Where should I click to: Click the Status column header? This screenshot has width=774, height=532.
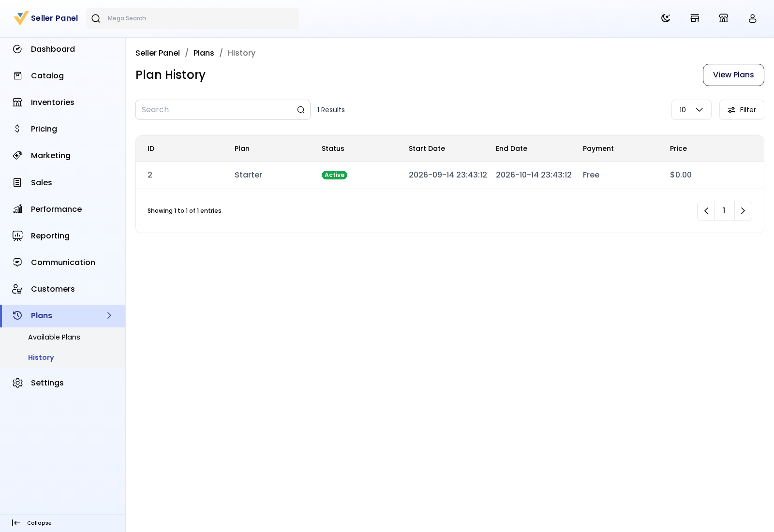[333, 149]
